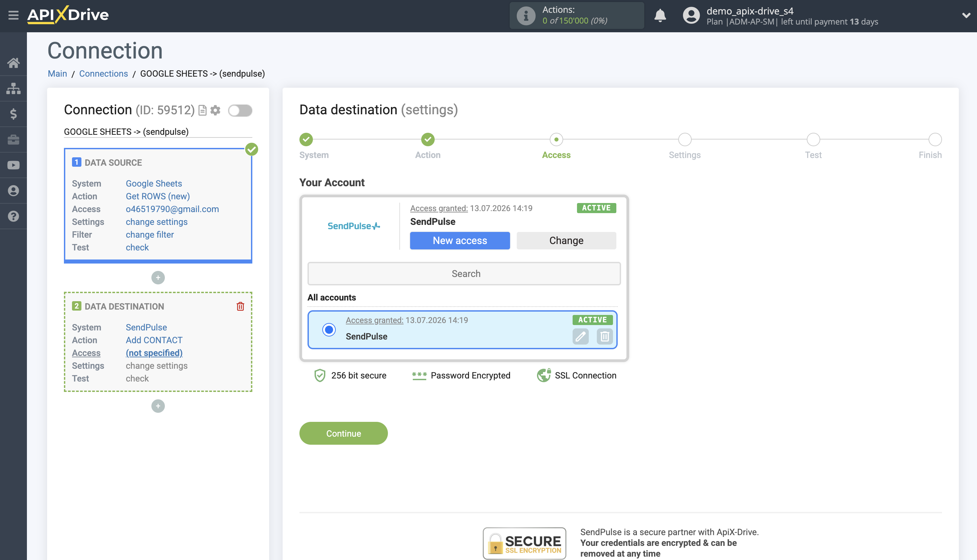The image size is (977, 560).
Task: Open the help question mark icon
Action: pos(13,216)
